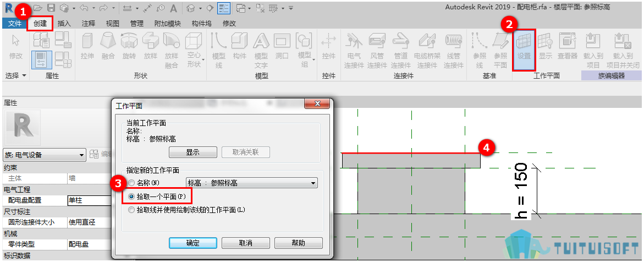
Task: Click the Save icon in quick access toolbar
Action: [51, 7]
